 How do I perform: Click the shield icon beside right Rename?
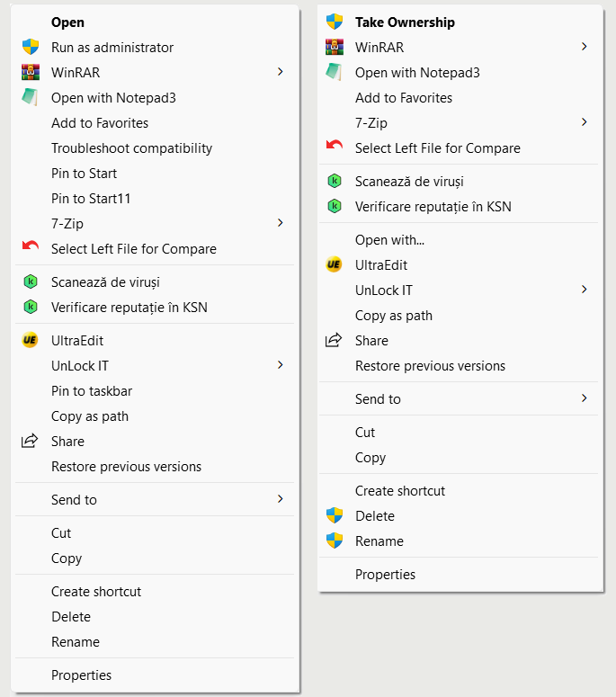click(x=335, y=541)
